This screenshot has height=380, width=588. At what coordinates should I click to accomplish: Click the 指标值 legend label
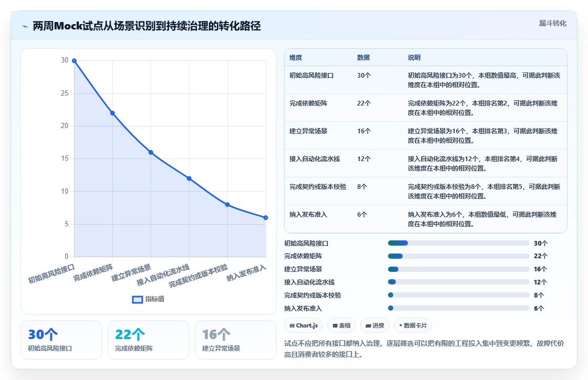[155, 299]
